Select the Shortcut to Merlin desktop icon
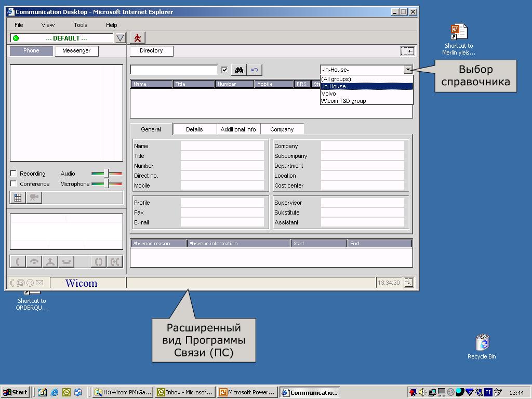This screenshot has width=532, height=399. click(459, 39)
